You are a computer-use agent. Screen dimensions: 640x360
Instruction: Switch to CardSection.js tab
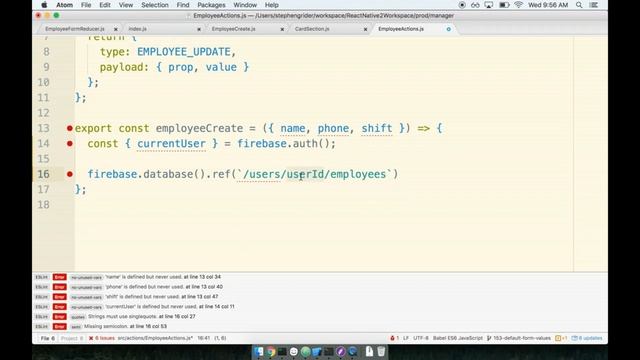coord(312,29)
